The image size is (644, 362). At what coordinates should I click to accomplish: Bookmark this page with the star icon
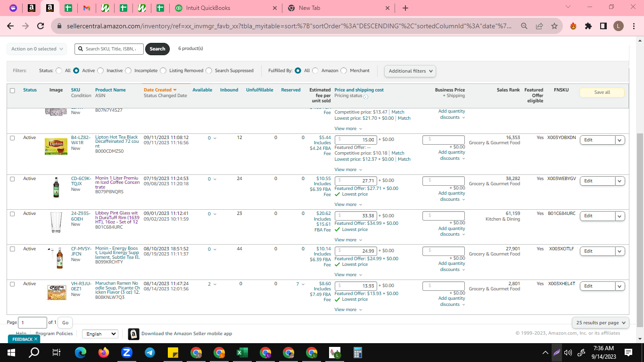pos(554,26)
